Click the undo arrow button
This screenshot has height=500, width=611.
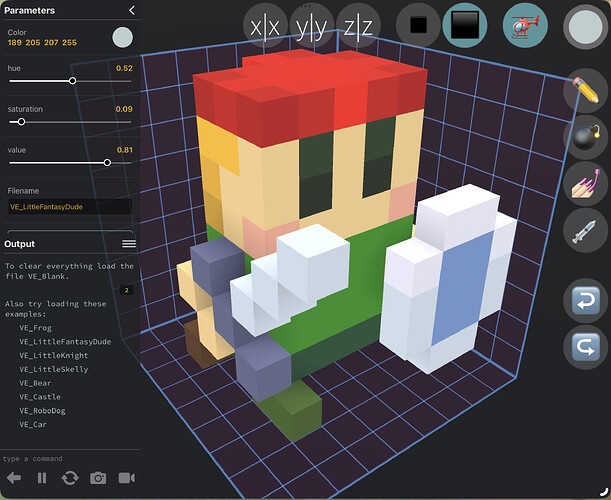(x=586, y=300)
